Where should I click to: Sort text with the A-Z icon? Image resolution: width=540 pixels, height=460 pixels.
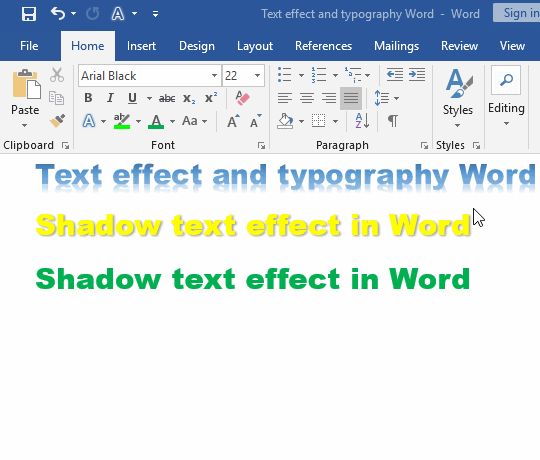[x=362, y=121]
